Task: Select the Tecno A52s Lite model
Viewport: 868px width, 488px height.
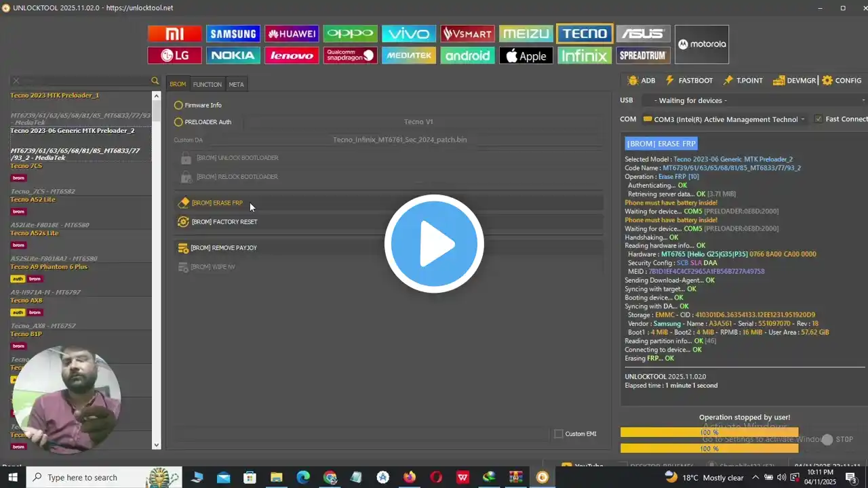Action: [x=80, y=245]
